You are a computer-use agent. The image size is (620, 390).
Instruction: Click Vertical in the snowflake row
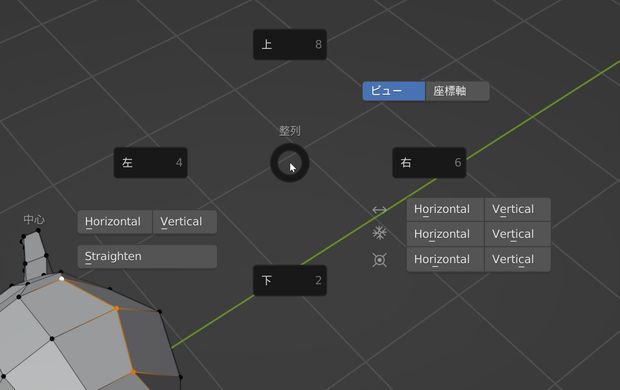pyautogui.click(x=517, y=234)
